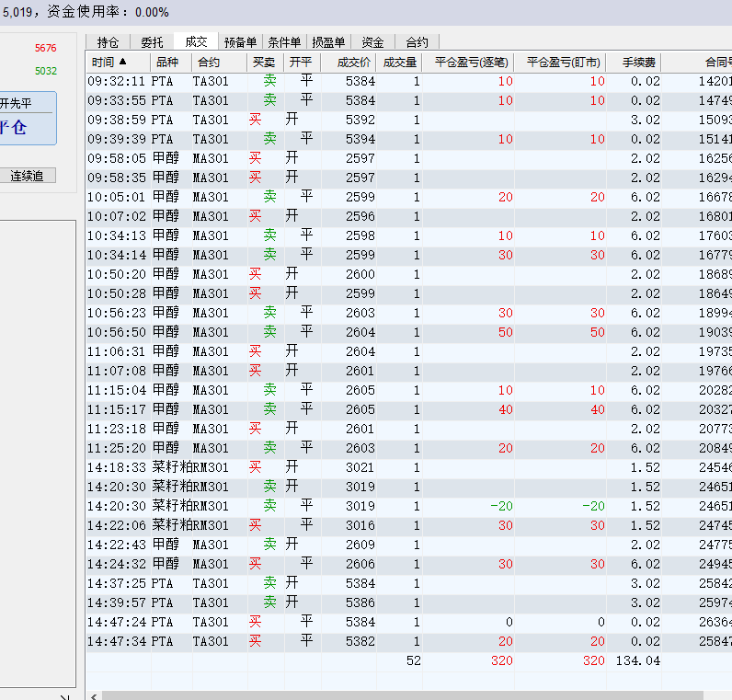Select the 10:07:02 MA301 row

point(409,217)
